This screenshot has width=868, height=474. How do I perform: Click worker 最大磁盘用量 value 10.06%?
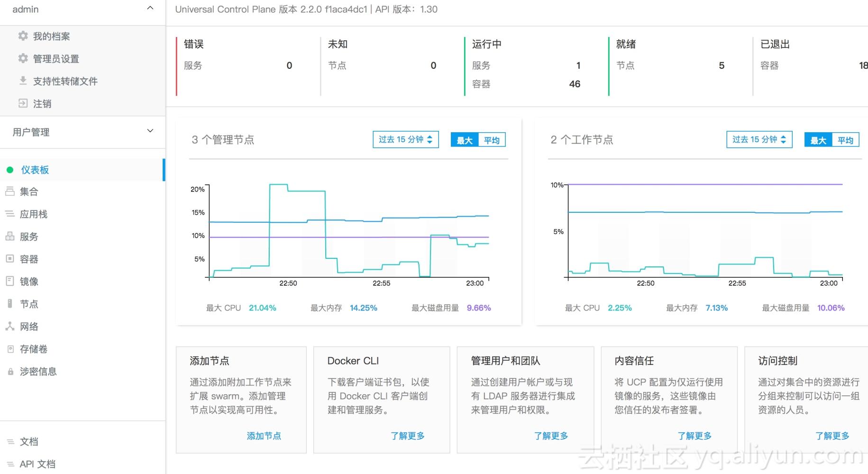coord(831,308)
